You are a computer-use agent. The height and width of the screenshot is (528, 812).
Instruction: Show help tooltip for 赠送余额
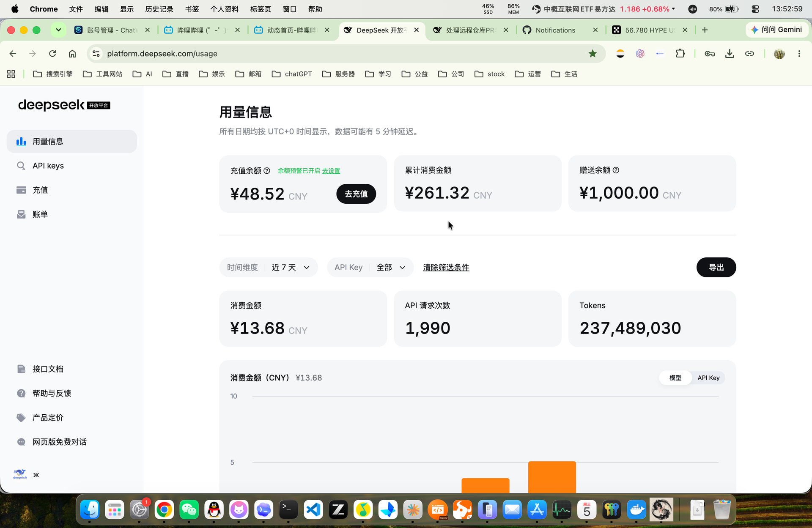pyautogui.click(x=616, y=170)
